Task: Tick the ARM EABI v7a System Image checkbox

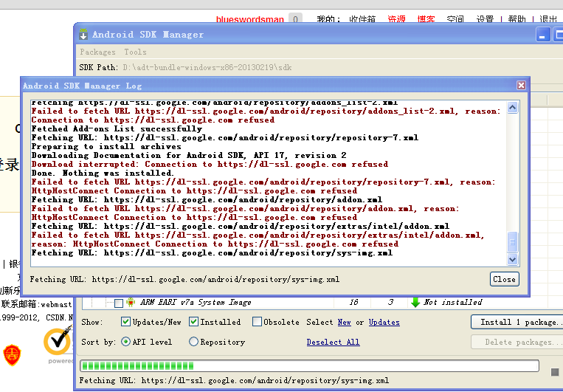Action: [119, 303]
